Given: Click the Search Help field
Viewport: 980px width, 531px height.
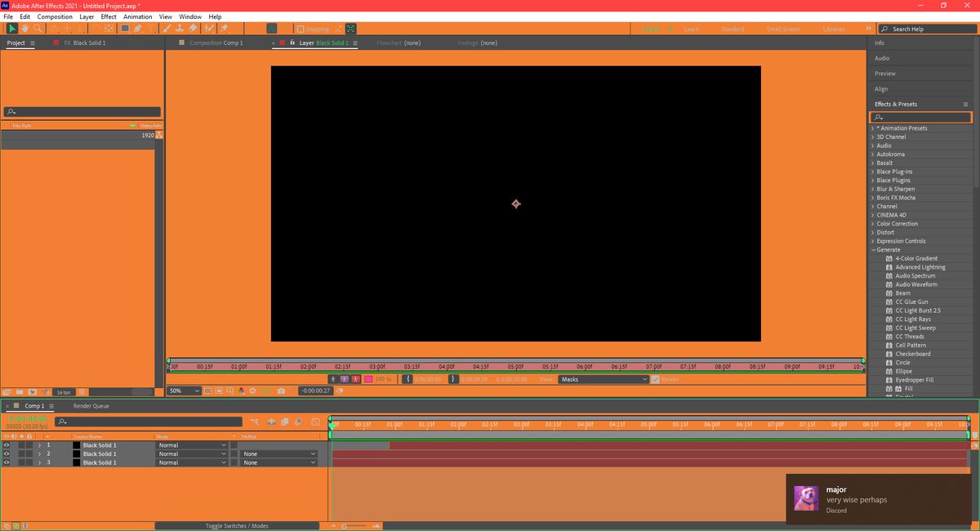Looking at the screenshot, I should coord(928,29).
